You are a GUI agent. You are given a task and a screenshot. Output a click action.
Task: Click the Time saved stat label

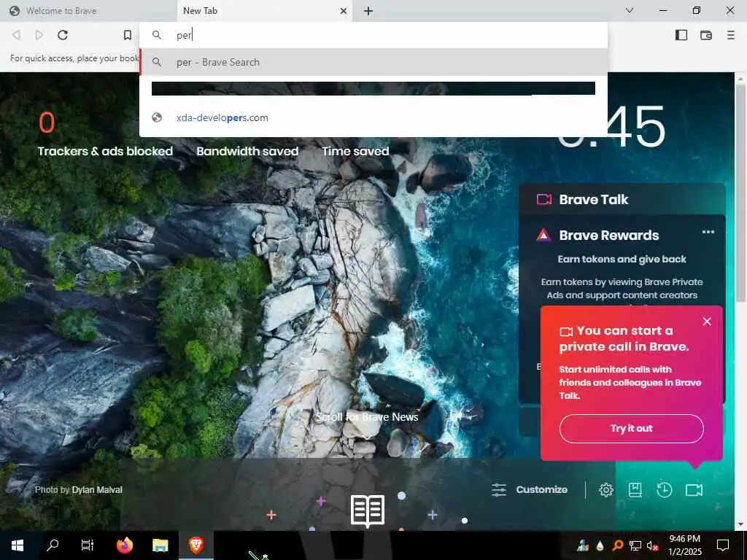click(x=355, y=151)
